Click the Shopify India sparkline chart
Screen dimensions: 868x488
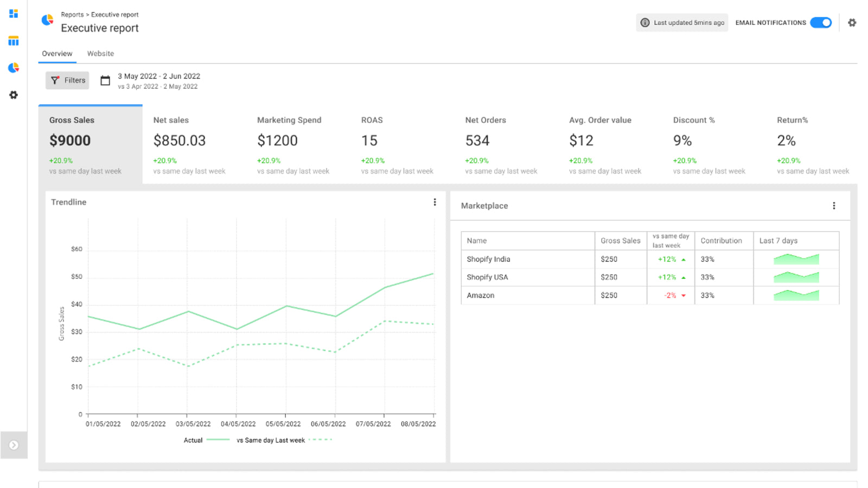coord(796,259)
